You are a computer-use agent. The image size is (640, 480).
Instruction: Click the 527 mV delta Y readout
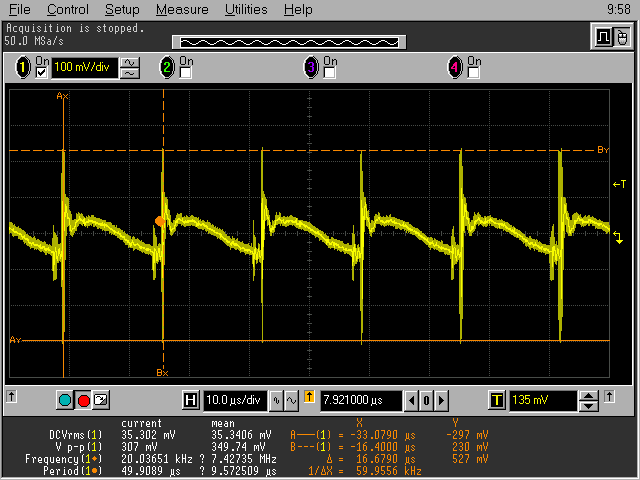click(470, 459)
